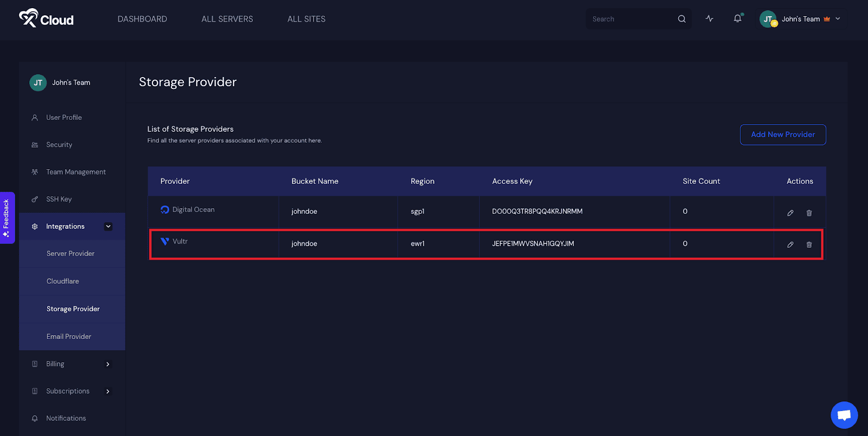
Task: Go to the All Servers tab
Action: click(x=227, y=19)
